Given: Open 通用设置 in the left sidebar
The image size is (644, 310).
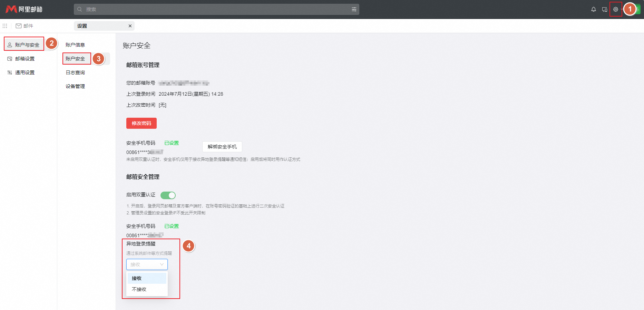Looking at the screenshot, I should 25,72.
